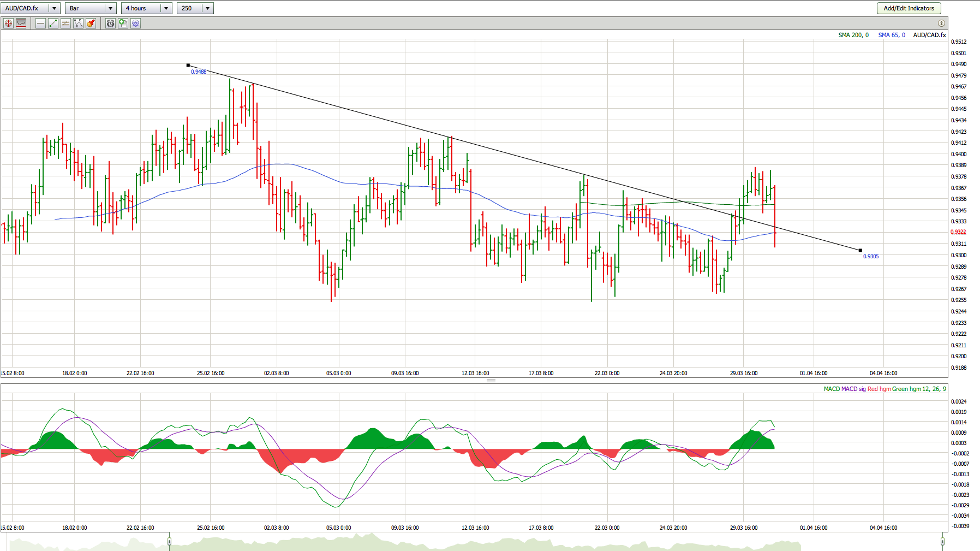The height and width of the screenshot is (551, 980).
Task: Click the SMA 200 indicator label
Action: [853, 35]
